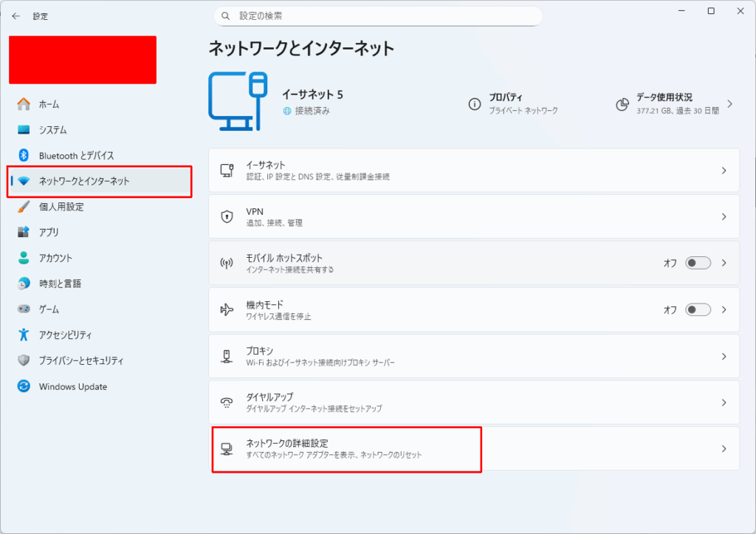This screenshot has height=534, width=756.
Task: Click the Bluetooth とデバイス icon in sidebar
Action: [24, 156]
